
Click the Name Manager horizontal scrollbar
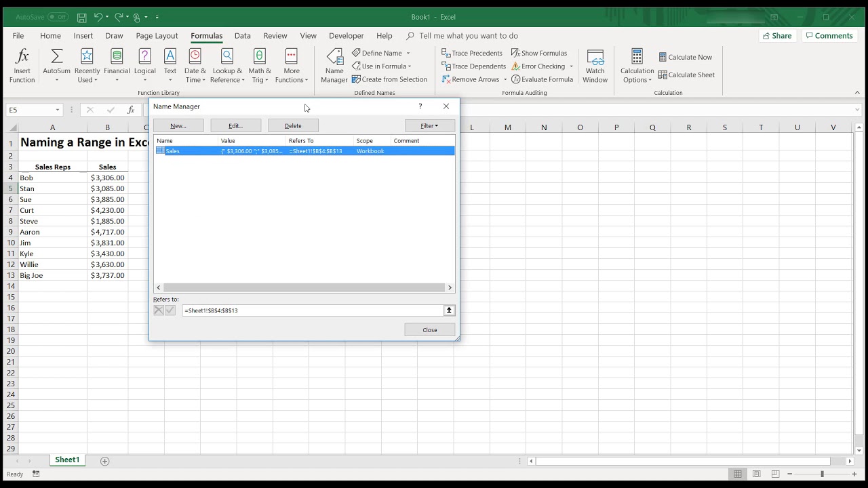[x=304, y=287]
